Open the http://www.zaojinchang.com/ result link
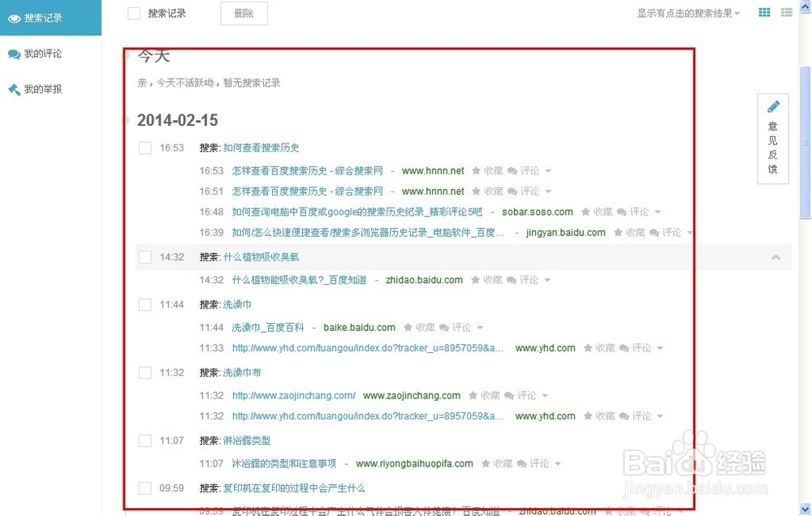Image resolution: width=812 pixels, height=516 pixels. [x=294, y=396]
